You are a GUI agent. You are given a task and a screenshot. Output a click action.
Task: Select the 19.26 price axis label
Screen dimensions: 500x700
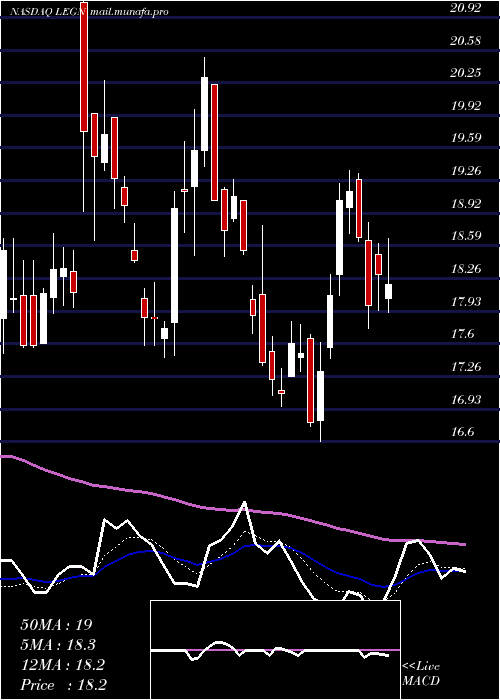466,171
